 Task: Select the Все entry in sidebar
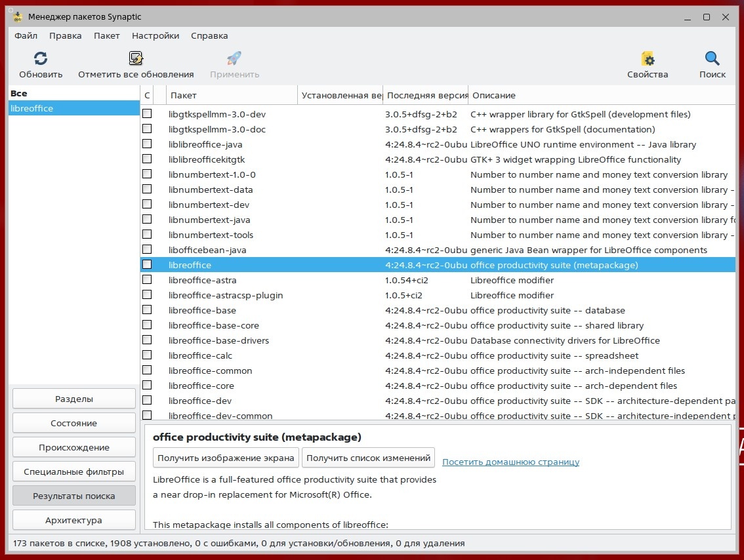pyautogui.click(x=74, y=93)
